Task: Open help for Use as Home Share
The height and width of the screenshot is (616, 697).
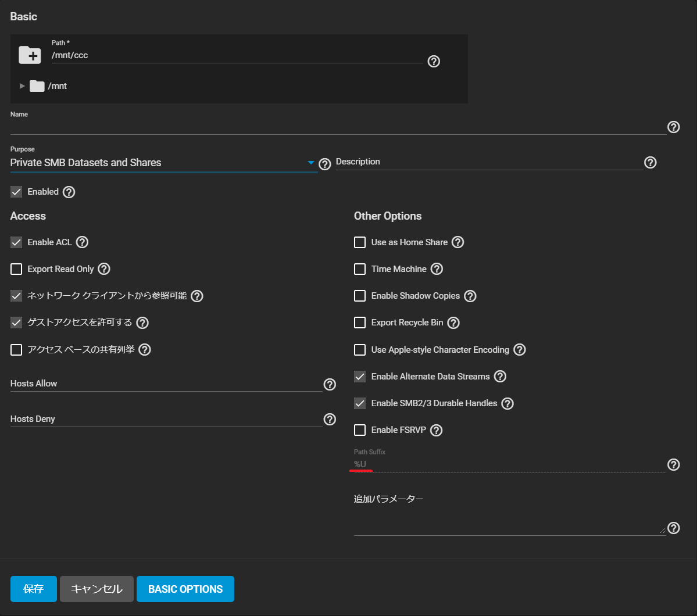Action: [x=458, y=242]
